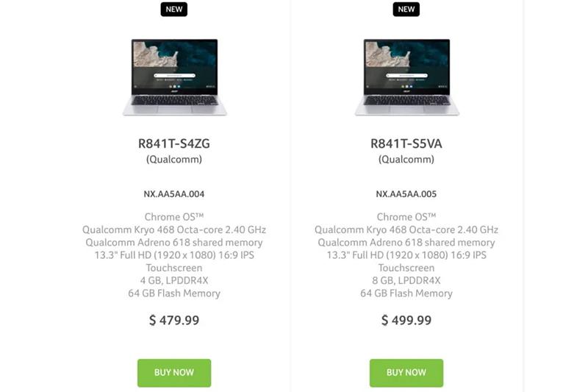Screen dimensions: 588x392
Task: Click the 4 GB, LPDDR4X memory spec
Action: [x=174, y=280]
